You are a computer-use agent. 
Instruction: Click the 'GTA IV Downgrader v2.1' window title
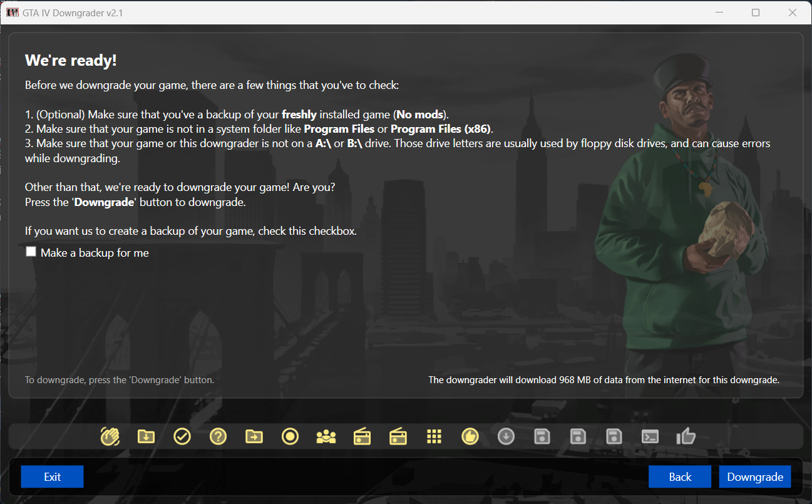73,13
